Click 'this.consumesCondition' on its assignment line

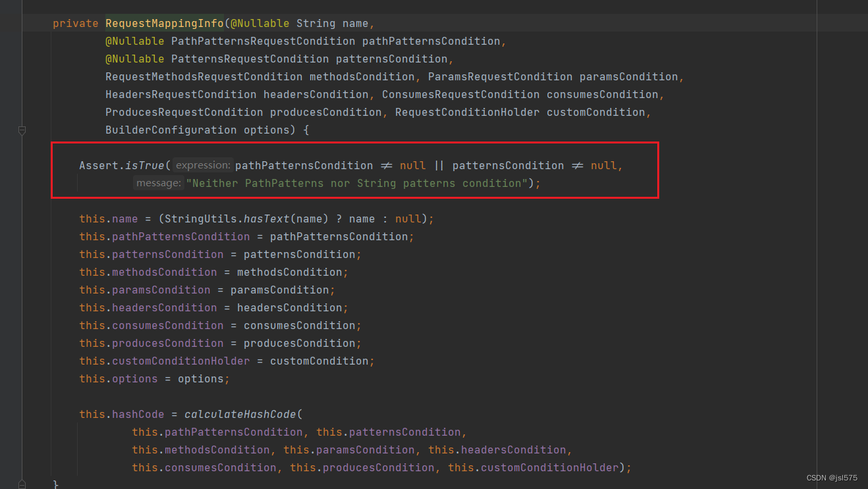click(x=151, y=326)
